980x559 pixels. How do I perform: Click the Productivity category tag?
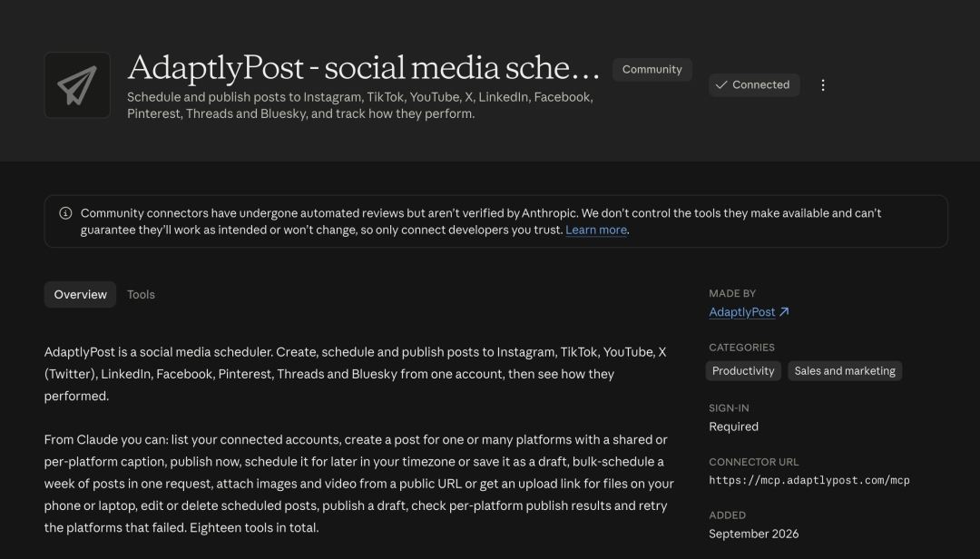[743, 371]
